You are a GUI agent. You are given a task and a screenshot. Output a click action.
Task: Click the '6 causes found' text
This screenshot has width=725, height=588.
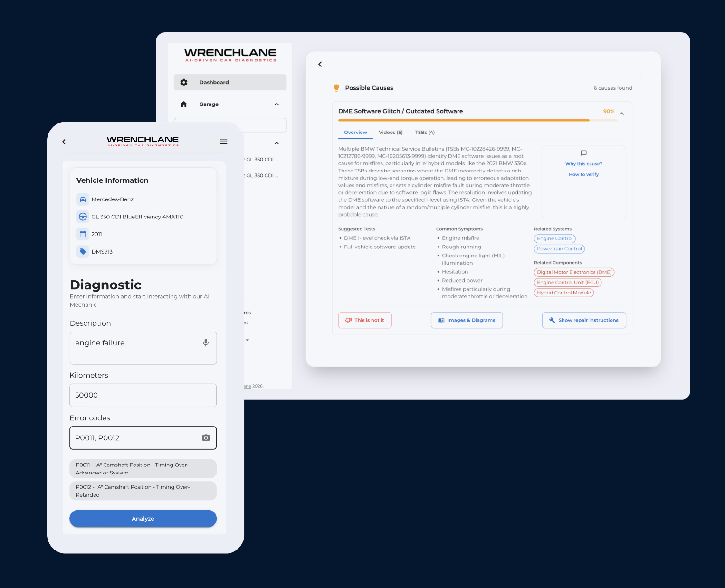point(612,88)
